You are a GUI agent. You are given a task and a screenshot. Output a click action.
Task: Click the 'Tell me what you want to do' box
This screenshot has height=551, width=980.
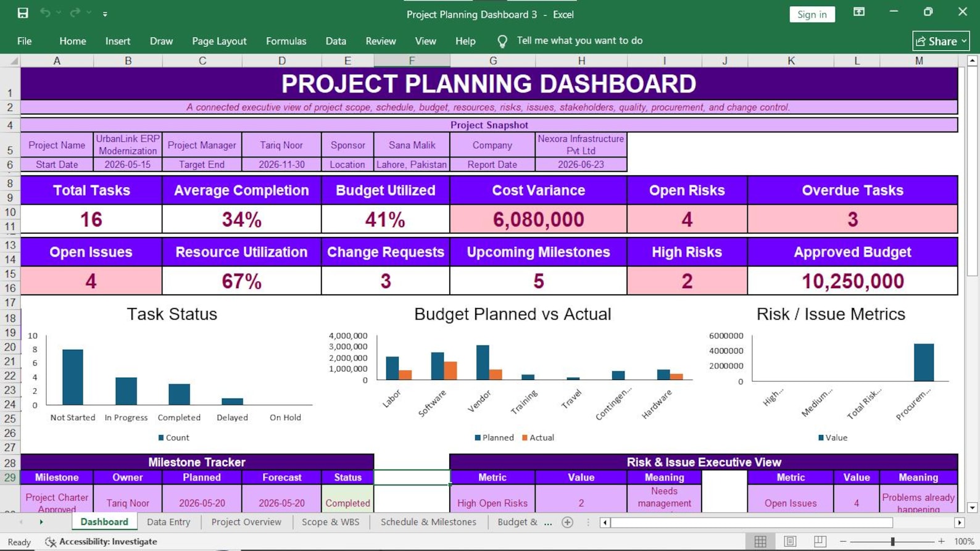[x=579, y=41]
